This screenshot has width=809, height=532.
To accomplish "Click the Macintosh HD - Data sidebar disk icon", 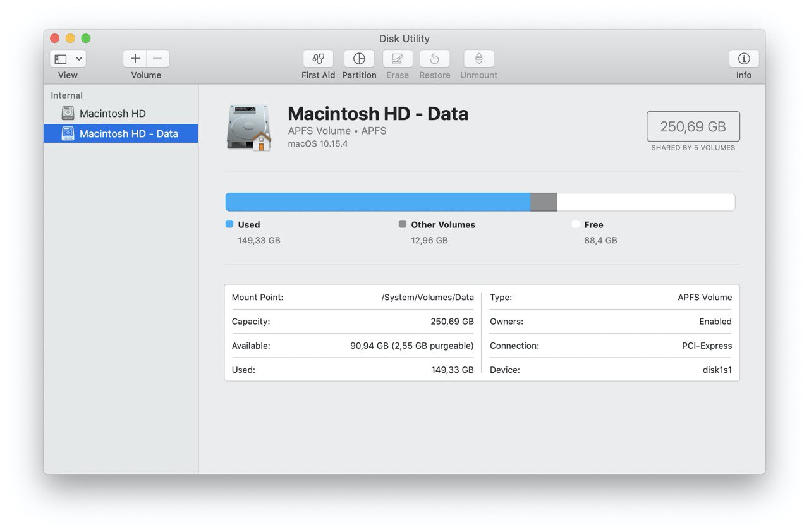I will point(68,133).
